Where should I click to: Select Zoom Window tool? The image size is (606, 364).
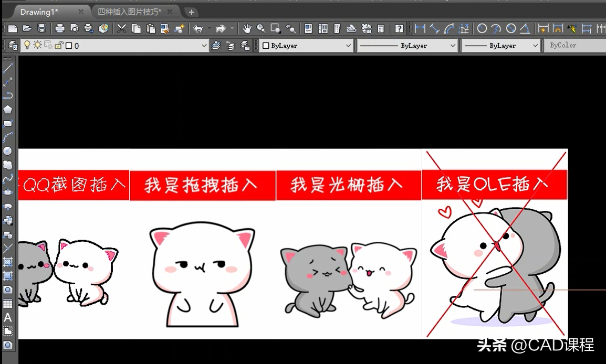[x=276, y=28]
